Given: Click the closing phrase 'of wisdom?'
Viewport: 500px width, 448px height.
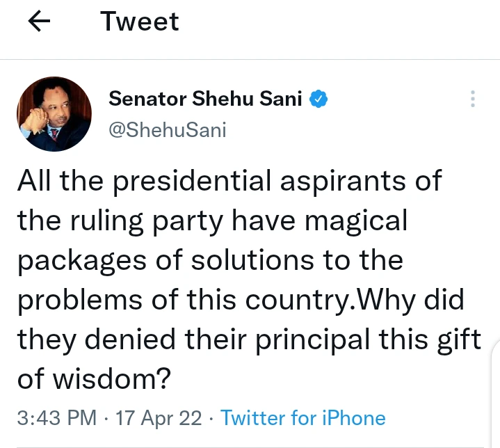Looking at the screenshot, I should tap(94, 379).
